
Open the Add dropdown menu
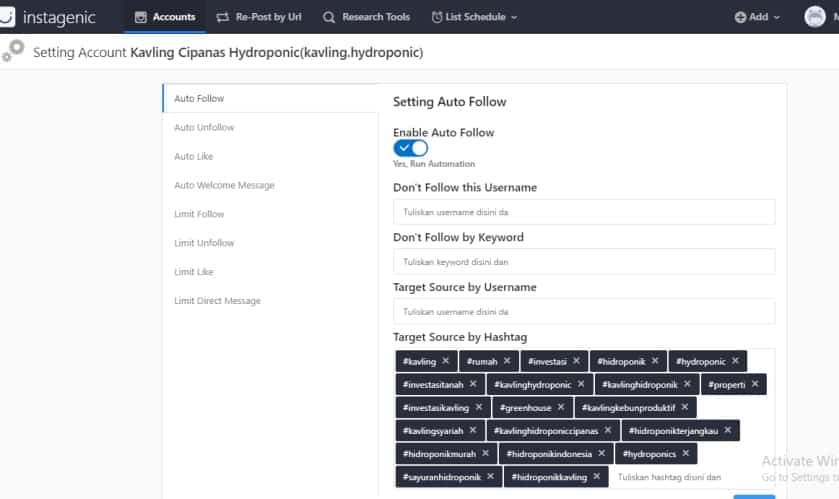pos(757,17)
